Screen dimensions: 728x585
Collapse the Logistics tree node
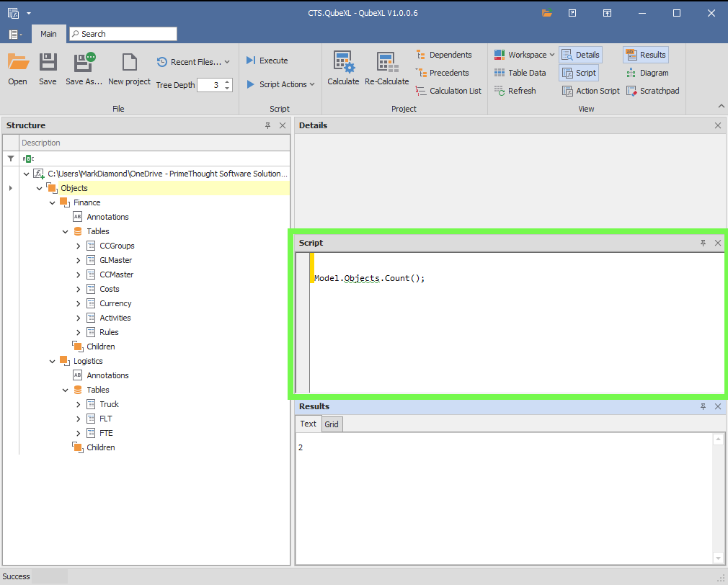tap(53, 361)
